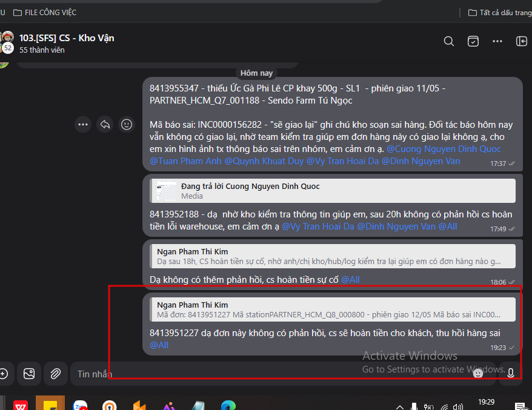
Task: Open the Tất cả dấu trang folder
Action: pos(500,13)
